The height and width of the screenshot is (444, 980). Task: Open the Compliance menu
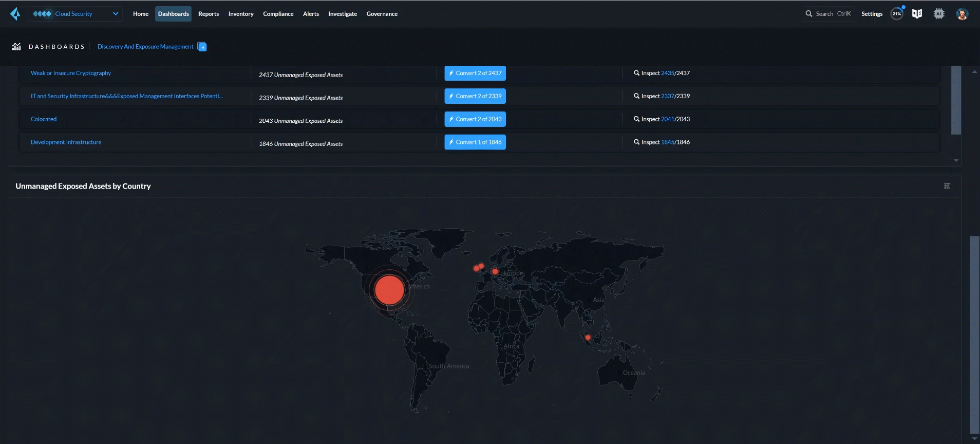pyautogui.click(x=278, y=14)
